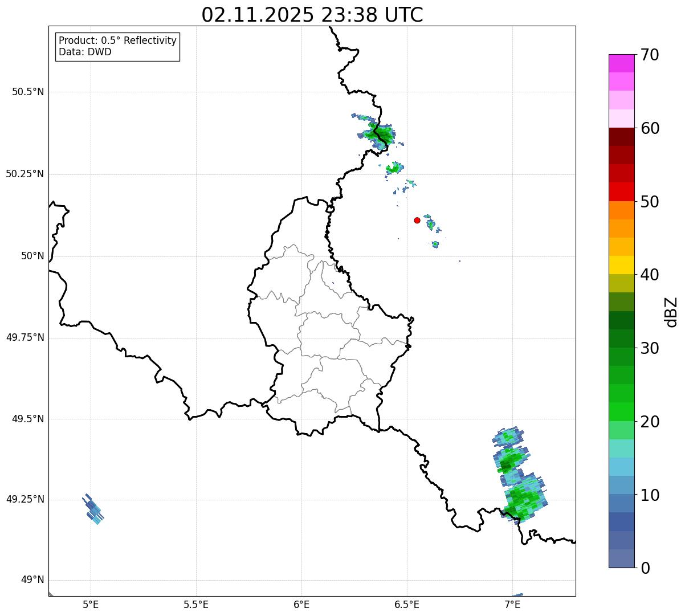Click the 50.25°N latitude label

25,174
